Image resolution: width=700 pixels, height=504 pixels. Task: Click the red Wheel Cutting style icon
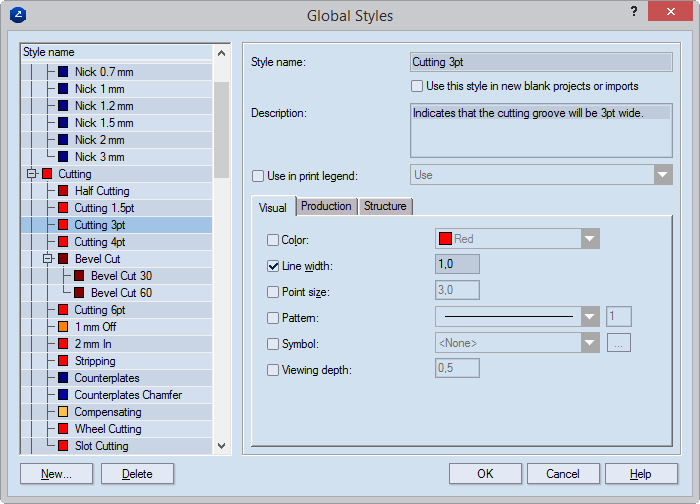(63, 429)
